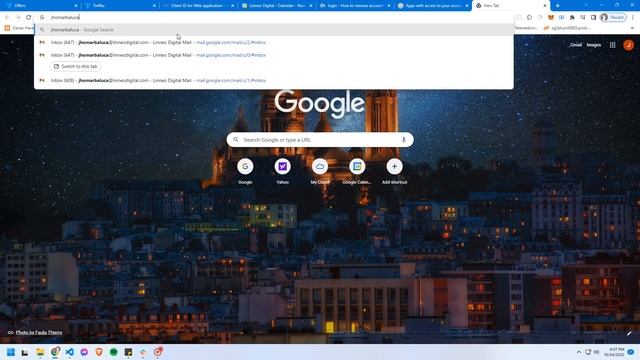The image size is (640, 360).
Task: Switch to Apps with access to your account tab
Action: (x=433, y=6)
